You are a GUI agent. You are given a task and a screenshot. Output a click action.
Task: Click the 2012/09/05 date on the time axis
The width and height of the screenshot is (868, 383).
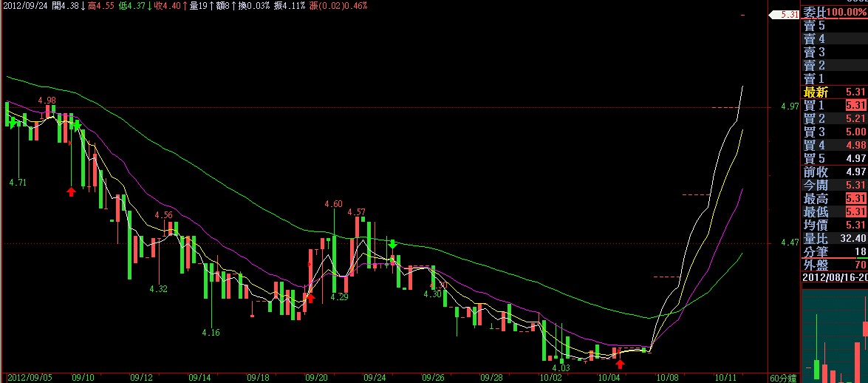30,378
